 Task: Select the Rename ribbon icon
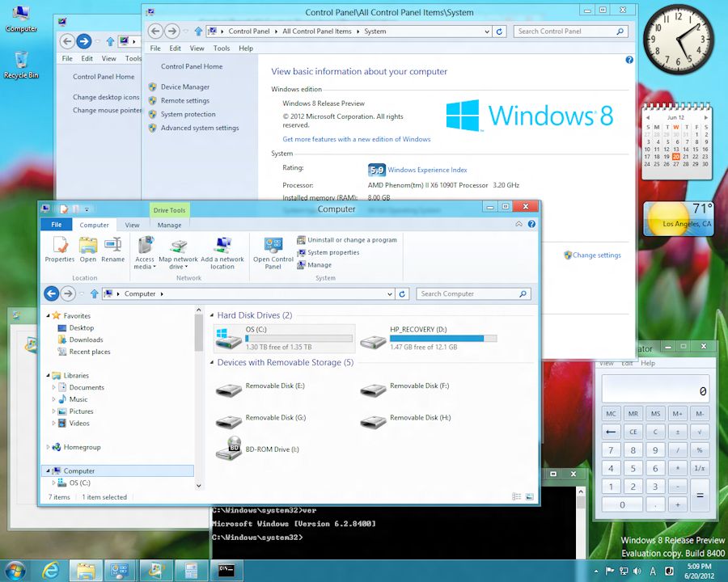click(112, 250)
